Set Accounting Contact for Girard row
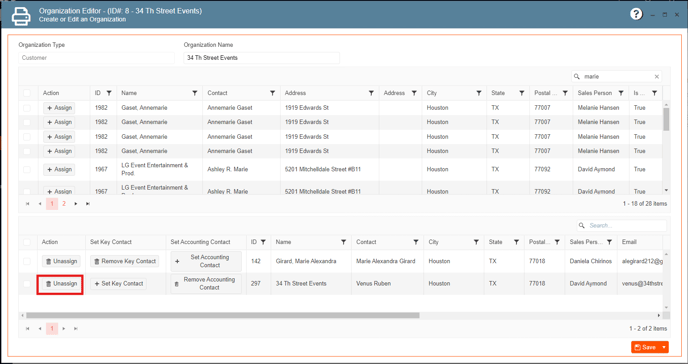The image size is (688, 364). point(206,261)
